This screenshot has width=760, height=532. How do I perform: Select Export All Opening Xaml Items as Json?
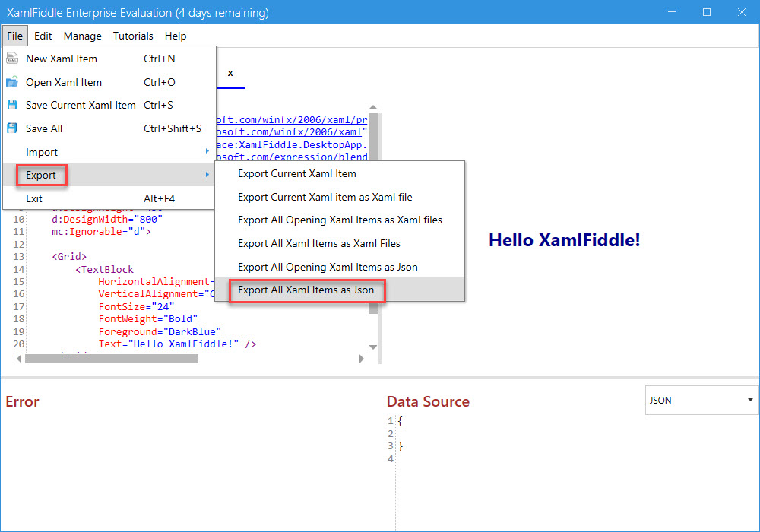pos(340,267)
